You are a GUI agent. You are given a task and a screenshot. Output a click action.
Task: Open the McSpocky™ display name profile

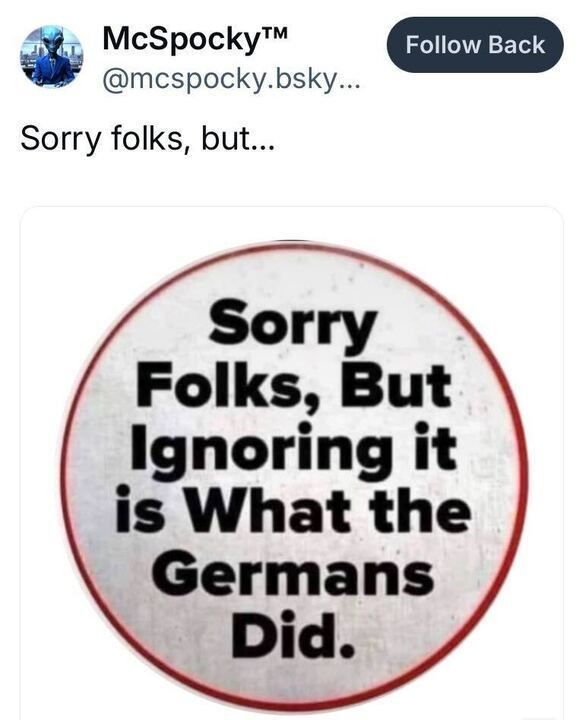(x=196, y=39)
